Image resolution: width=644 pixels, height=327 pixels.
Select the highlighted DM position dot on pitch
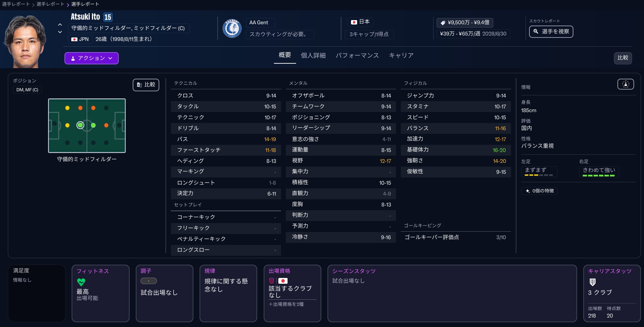[80, 125]
